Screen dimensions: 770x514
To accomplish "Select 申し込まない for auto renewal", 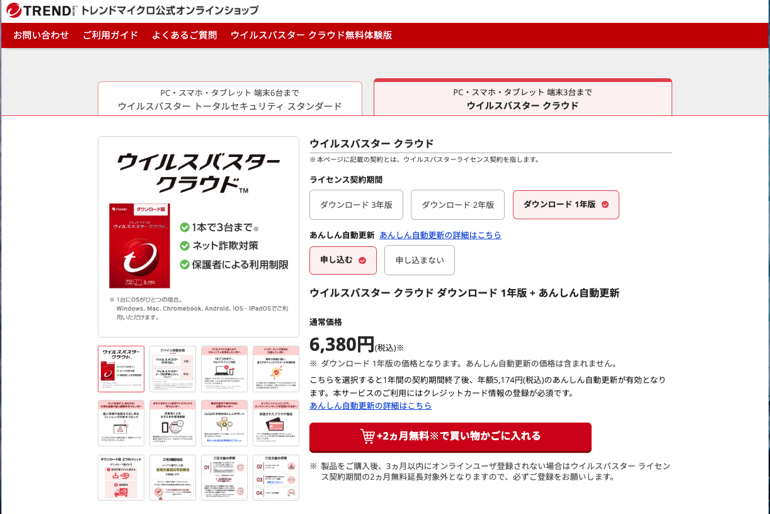I will pos(419,260).
